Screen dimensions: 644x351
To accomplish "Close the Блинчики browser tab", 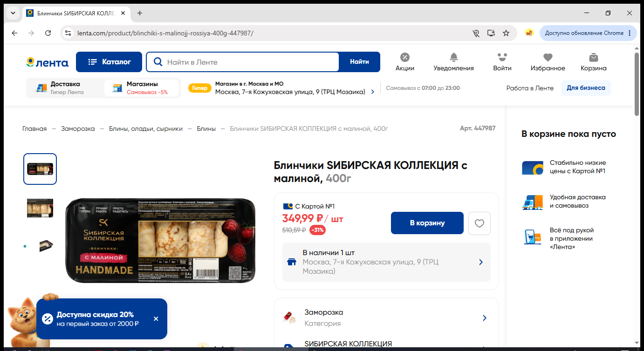I will coord(123,13).
